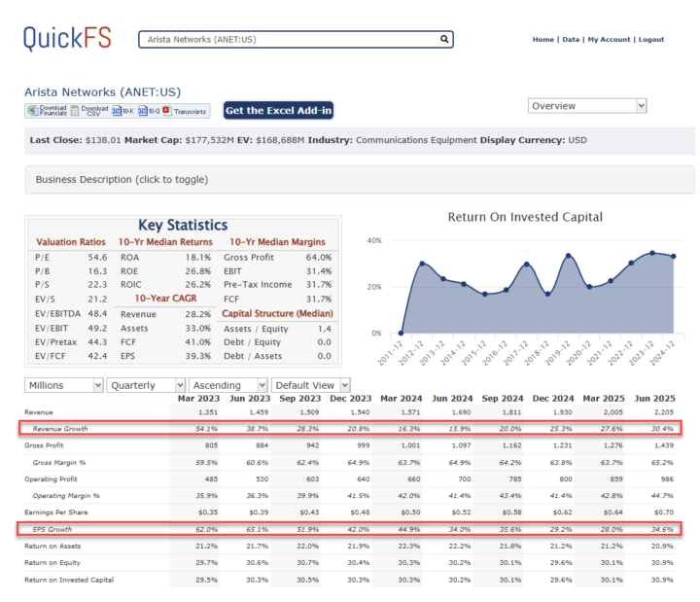Click the Gross Profit 64.0% margin value

[x=319, y=257]
